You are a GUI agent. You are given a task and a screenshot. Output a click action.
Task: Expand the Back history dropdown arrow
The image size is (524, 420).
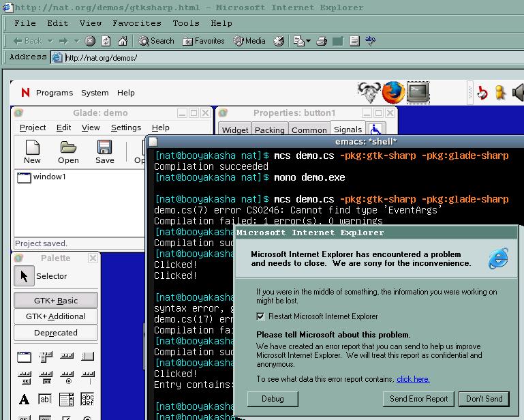[x=50, y=41]
